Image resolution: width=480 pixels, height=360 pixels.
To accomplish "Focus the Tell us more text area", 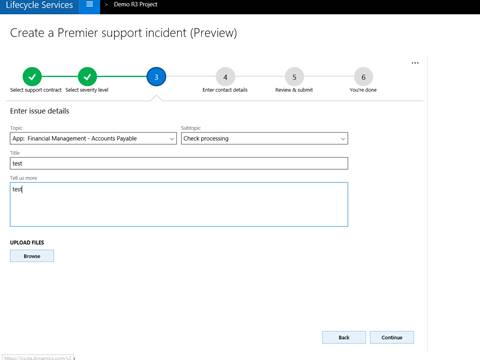I will tap(179, 204).
